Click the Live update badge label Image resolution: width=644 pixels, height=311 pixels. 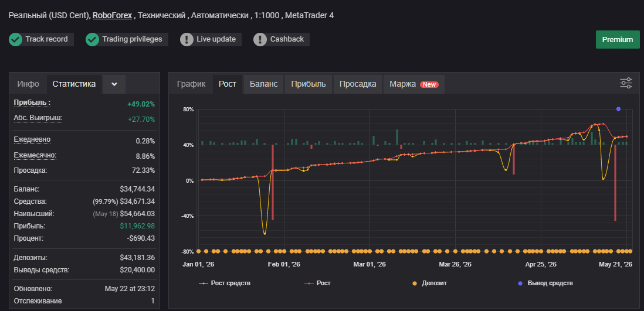point(216,39)
